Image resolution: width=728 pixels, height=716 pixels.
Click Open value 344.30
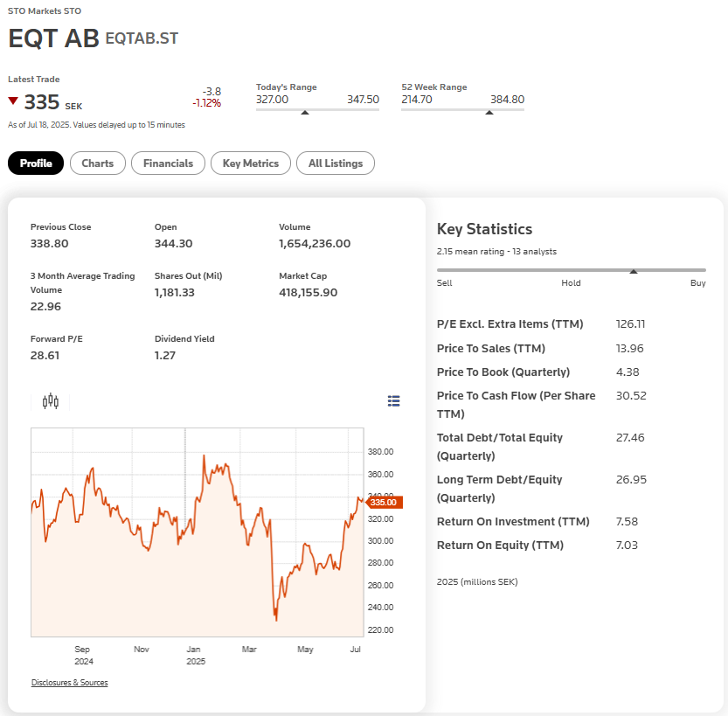click(173, 243)
